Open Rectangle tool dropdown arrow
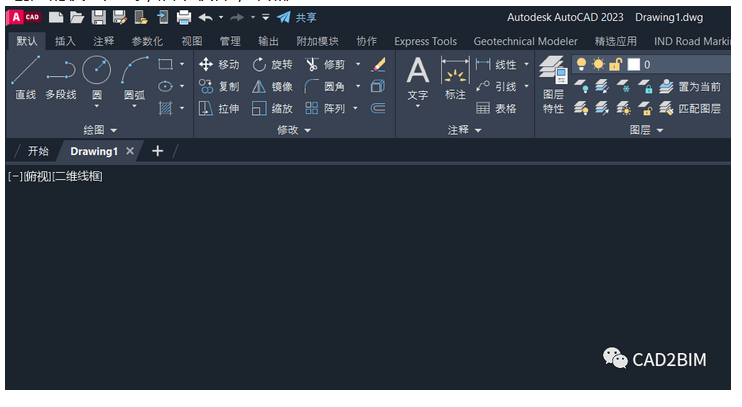 click(182, 64)
